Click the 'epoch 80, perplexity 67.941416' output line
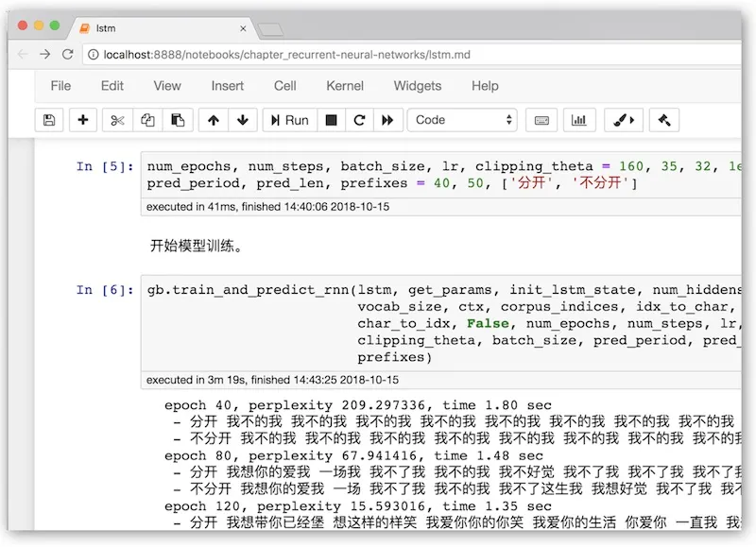 click(353, 456)
